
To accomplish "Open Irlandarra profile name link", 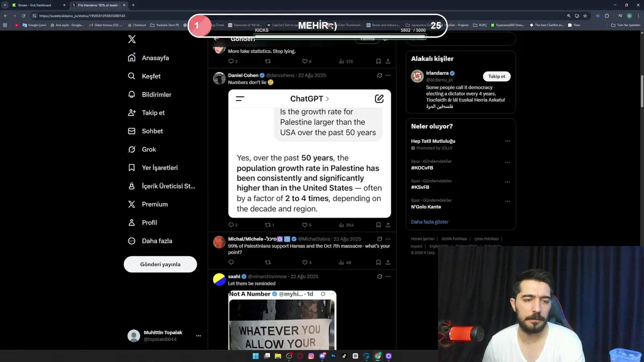I will (x=437, y=73).
